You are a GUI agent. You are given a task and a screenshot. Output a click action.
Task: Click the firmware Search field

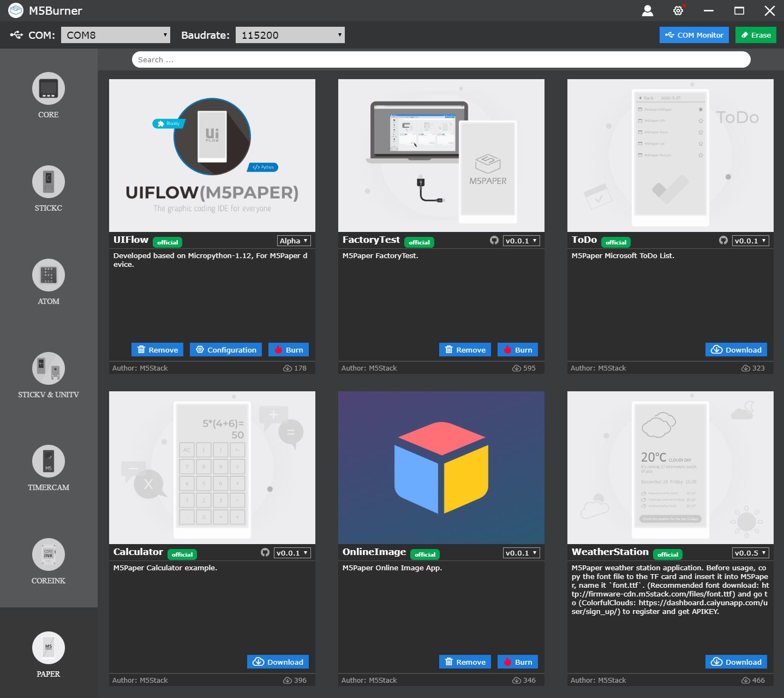pos(441,59)
